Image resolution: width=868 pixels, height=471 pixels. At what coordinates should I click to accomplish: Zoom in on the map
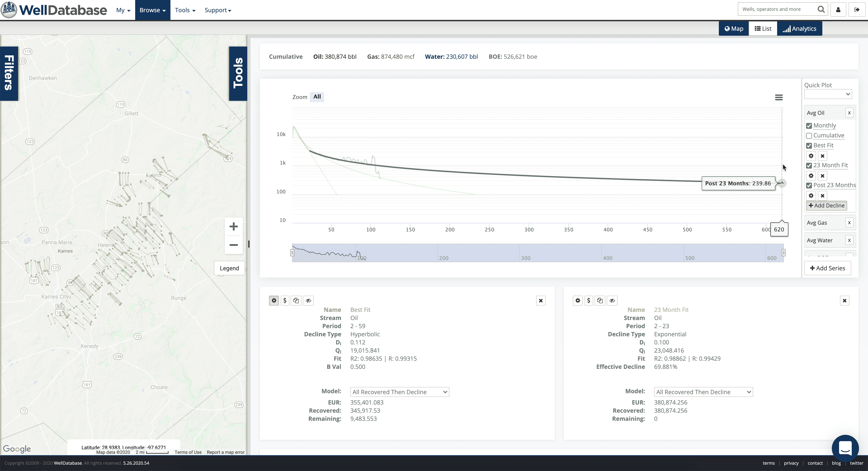click(234, 226)
